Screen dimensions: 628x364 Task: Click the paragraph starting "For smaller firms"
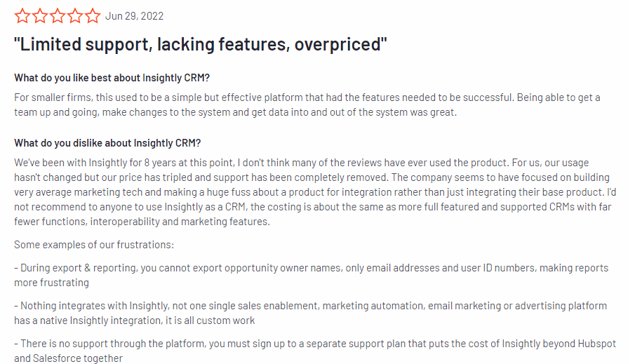click(x=307, y=105)
